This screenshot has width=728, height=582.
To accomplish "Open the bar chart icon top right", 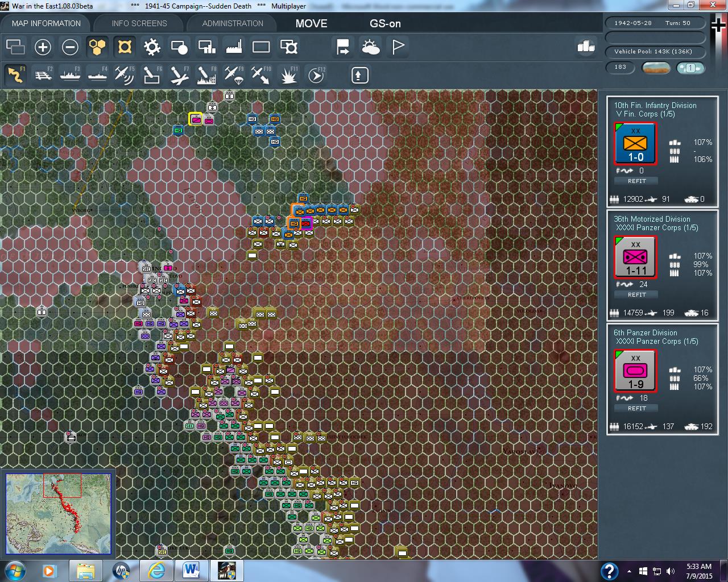I will click(x=586, y=47).
